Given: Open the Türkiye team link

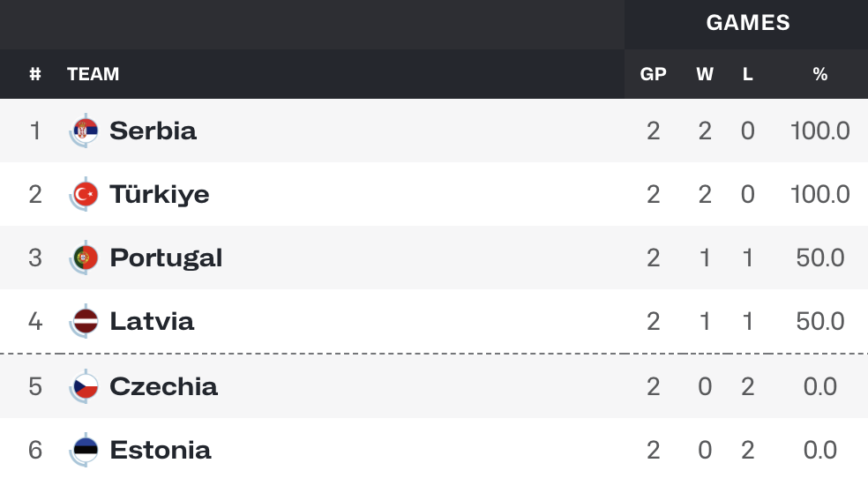Looking at the screenshot, I should pos(160,195).
